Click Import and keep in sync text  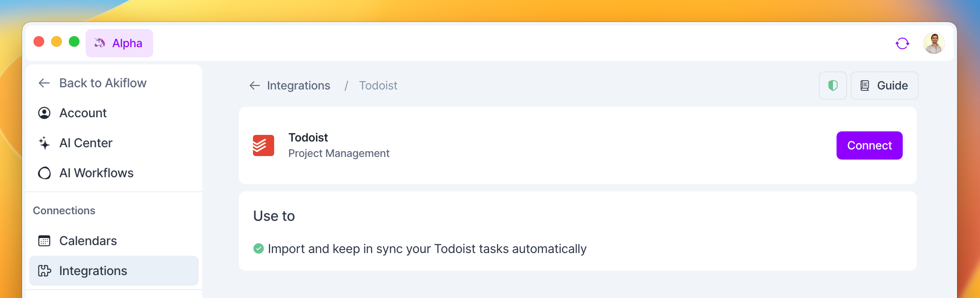427,249
